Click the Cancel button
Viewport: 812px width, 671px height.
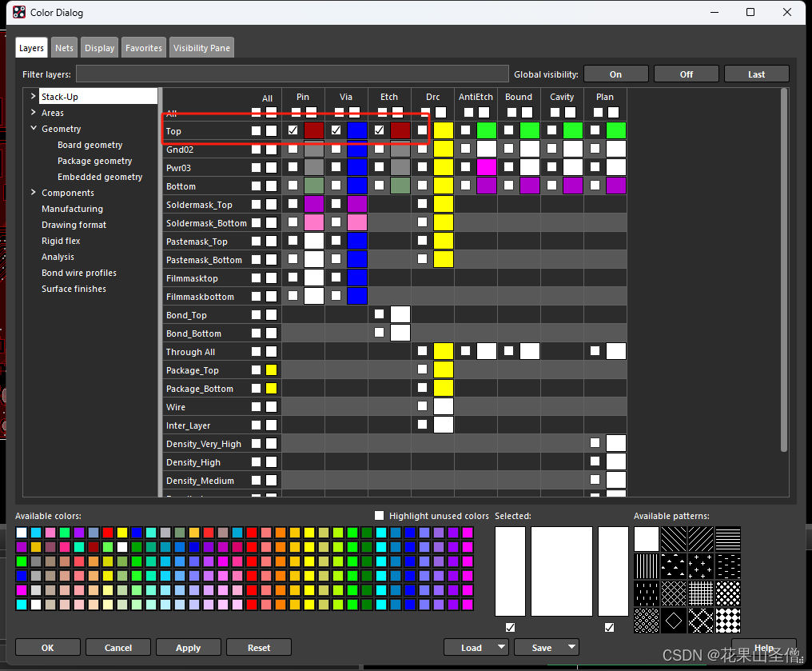[118, 647]
